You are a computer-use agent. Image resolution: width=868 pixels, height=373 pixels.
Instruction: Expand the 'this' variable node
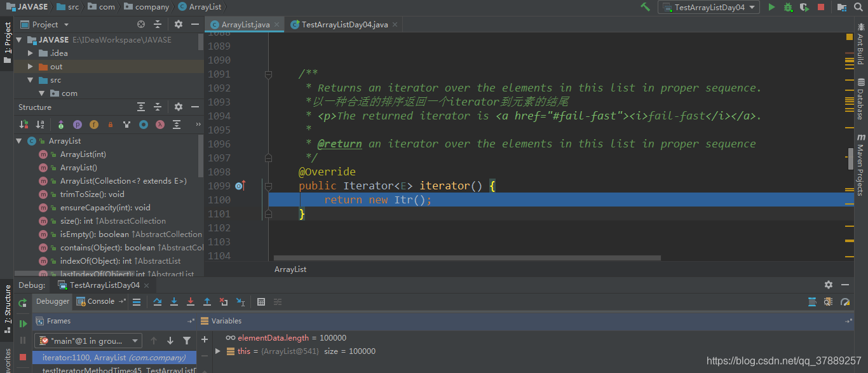point(217,351)
